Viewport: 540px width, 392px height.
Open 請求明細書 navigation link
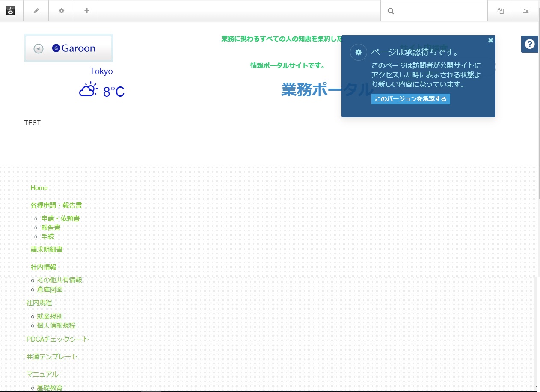[x=47, y=249]
